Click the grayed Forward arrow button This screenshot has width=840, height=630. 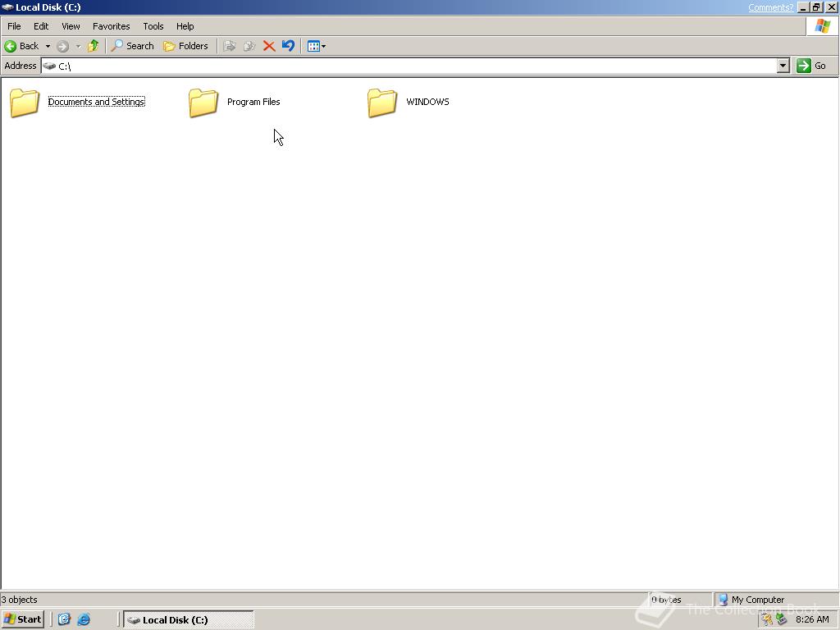pos(62,46)
